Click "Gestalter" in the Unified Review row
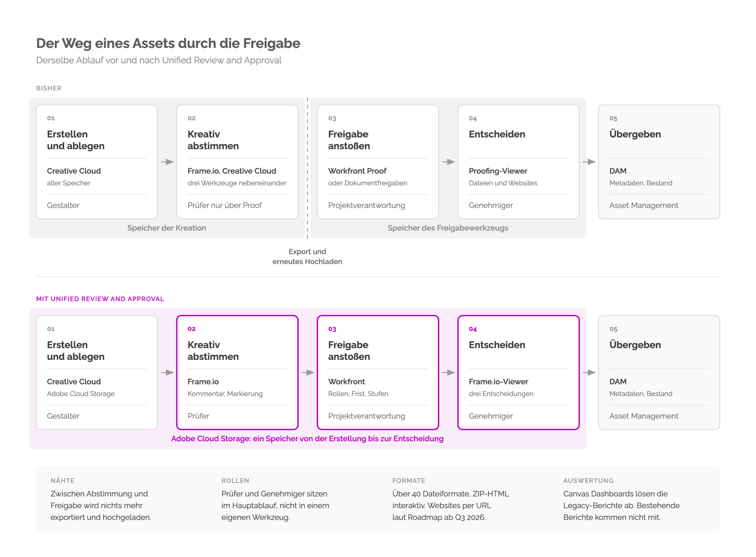The image size is (756, 557). pos(63,416)
